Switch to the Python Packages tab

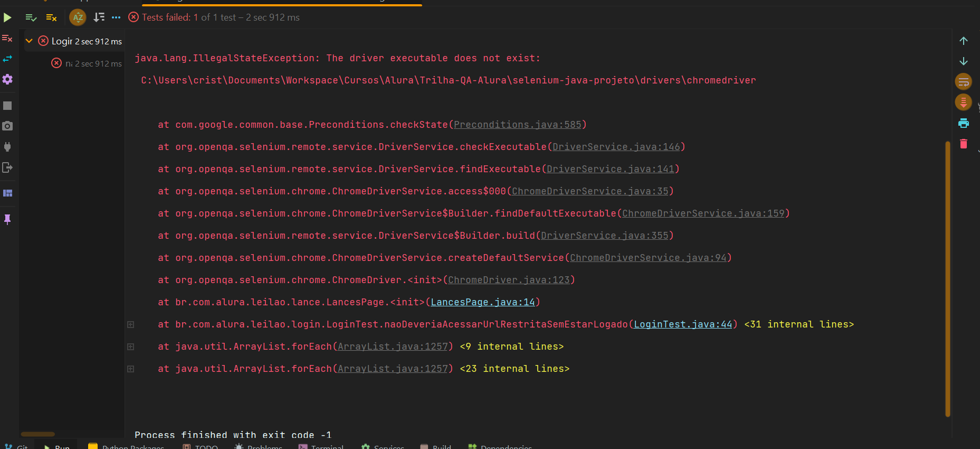point(126,447)
